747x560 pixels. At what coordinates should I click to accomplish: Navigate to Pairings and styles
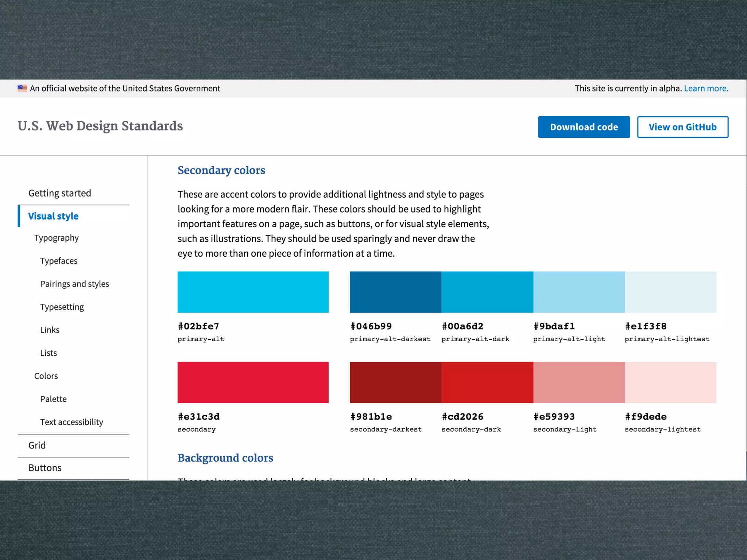click(74, 284)
